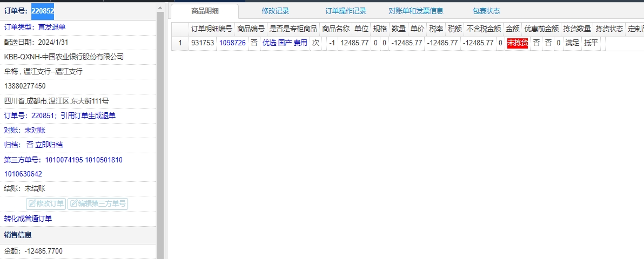644x259 pixels.
Task: Click customer KBB-QXNH-中国农业银行股份有限公司
Action: (x=64, y=57)
